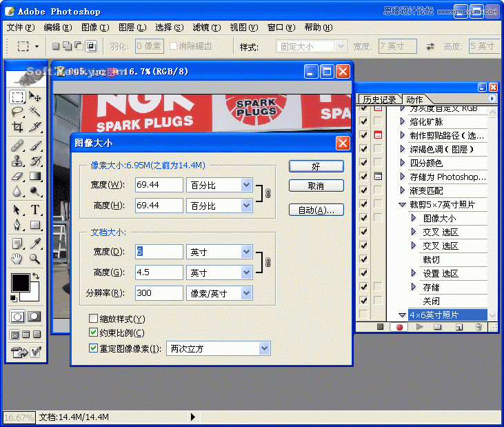Viewport: 504px width, 427px height.
Task: Select the Eyedropper tool
Action: [x=34, y=244]
